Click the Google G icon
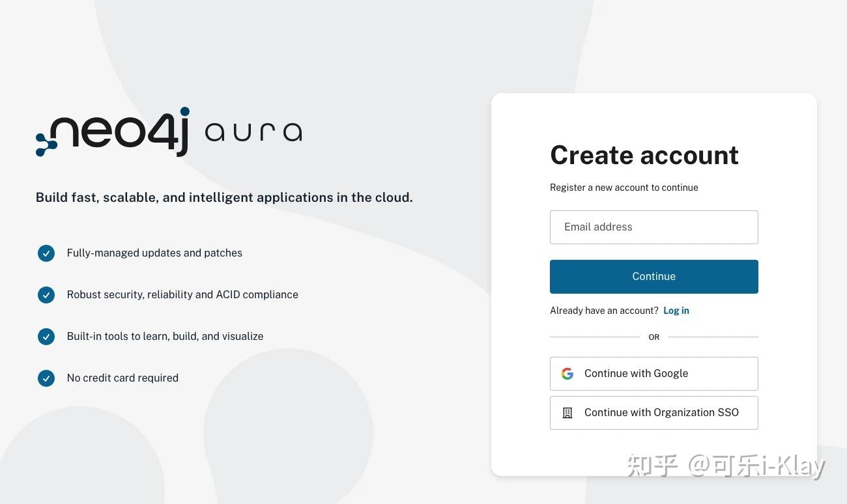The width and height of the screenshot is (847, 504). coord(567,373)
